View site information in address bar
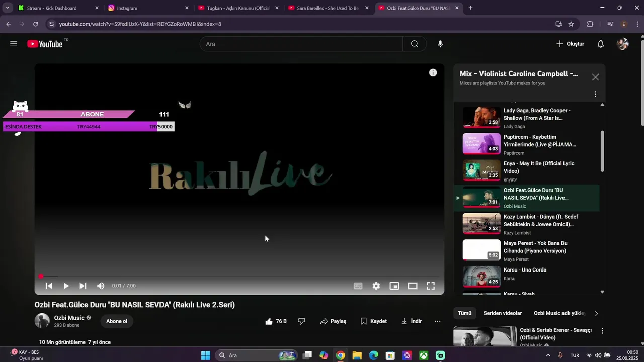 coord(51,24)
